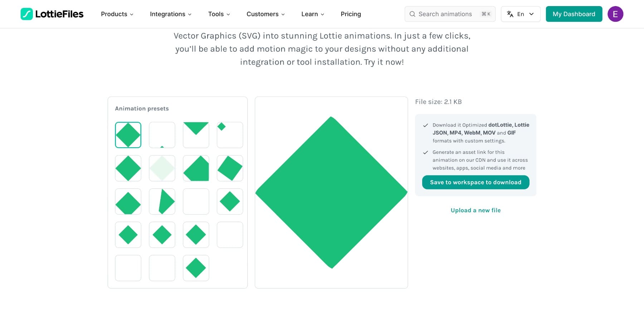Go to the Pricing page
644x317 pixels.
pos(351,14)
